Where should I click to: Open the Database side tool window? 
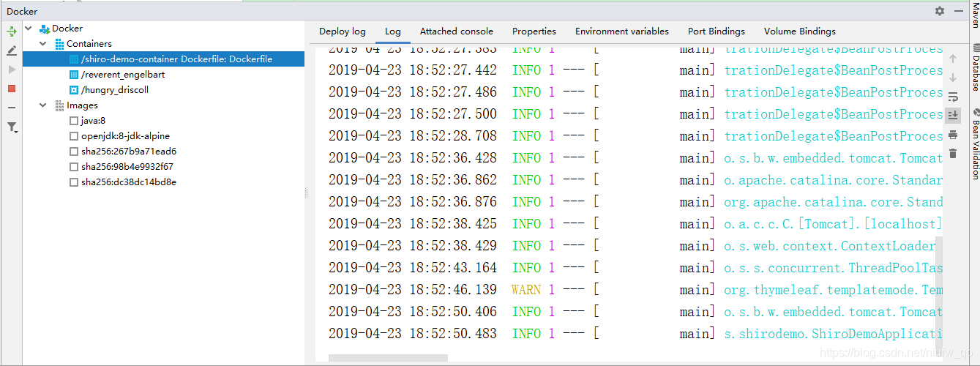click(x=974, y=67)
